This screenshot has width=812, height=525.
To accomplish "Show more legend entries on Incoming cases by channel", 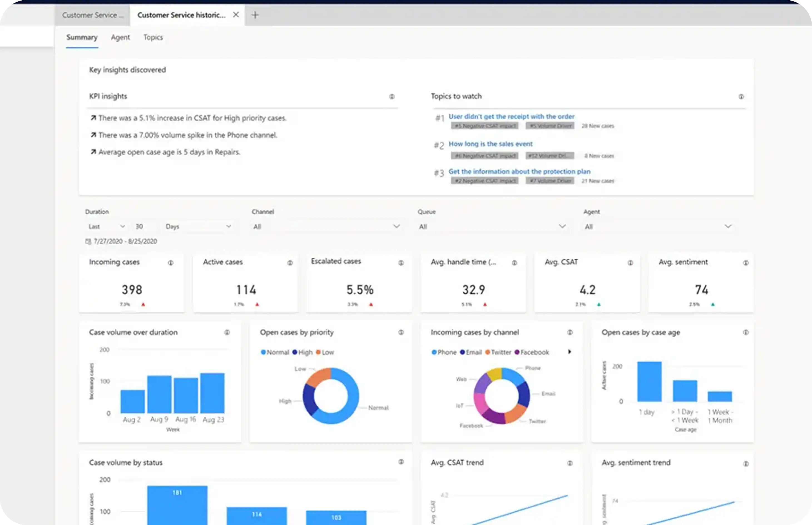I will pyautogui.click(x=569, y=351).
